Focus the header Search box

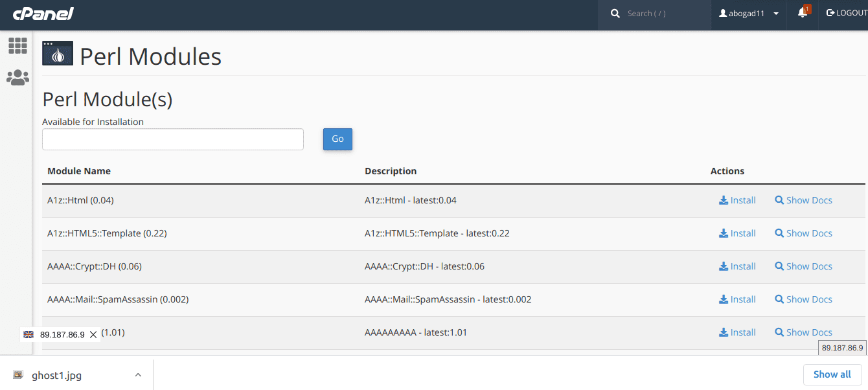pyautogui.click(x=664, y=14)
